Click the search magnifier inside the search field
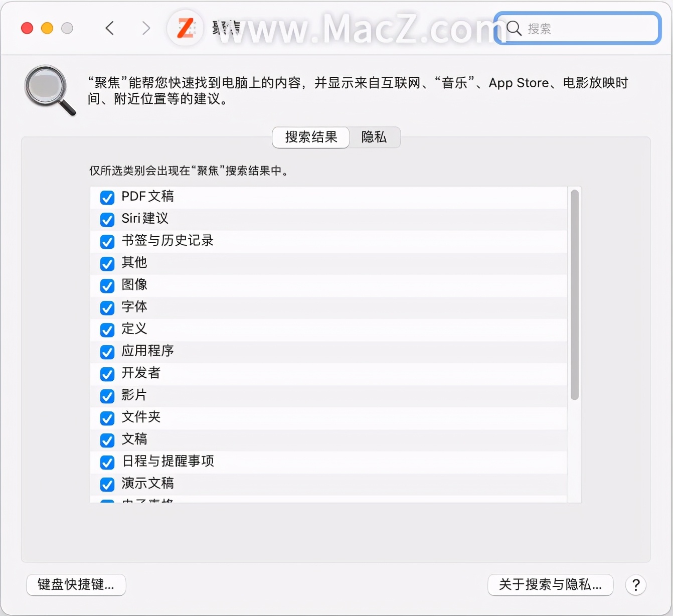The width and height of the screenshot is (673, 616). (513, 29)
